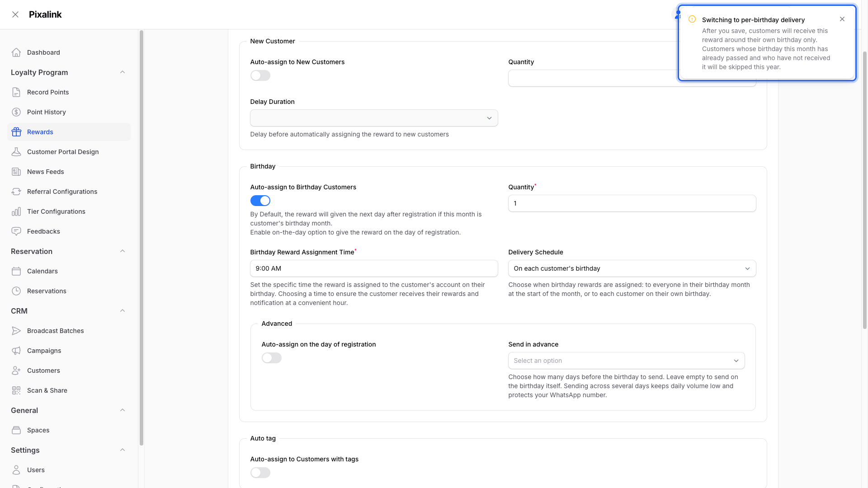Toggle Auto-assign to Customers with tags
This screenshot has width=868, height=488.
pyautogui.click(x=260, y=473)
